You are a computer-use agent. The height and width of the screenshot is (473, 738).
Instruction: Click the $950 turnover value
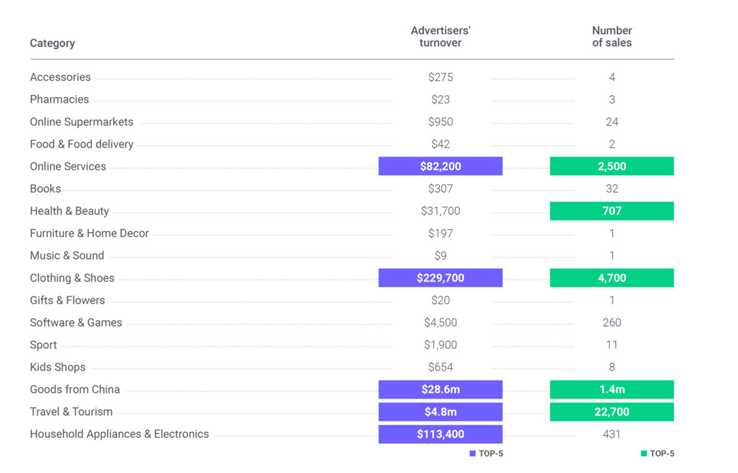(x=441, y=122)
